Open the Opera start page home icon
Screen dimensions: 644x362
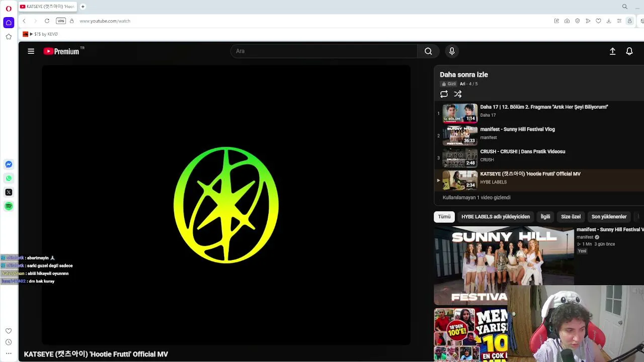[x=9, y=23]
